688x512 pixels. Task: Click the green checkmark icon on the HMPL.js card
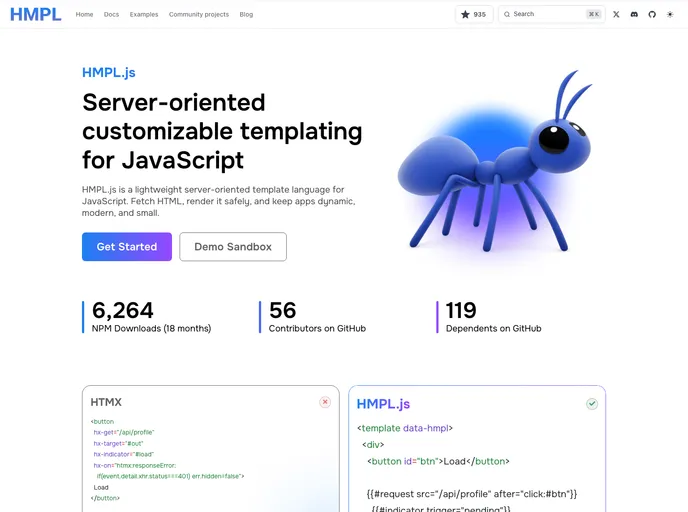click(592, 404)
